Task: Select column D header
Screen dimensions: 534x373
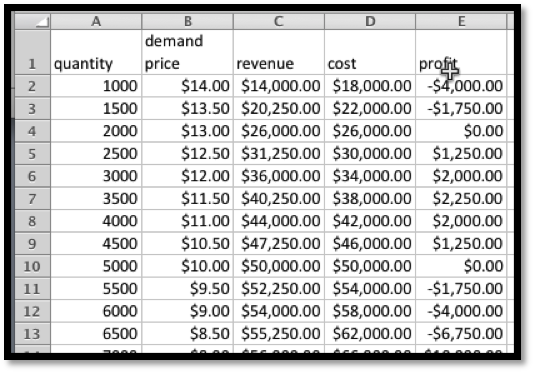Action: click(370, 21)
